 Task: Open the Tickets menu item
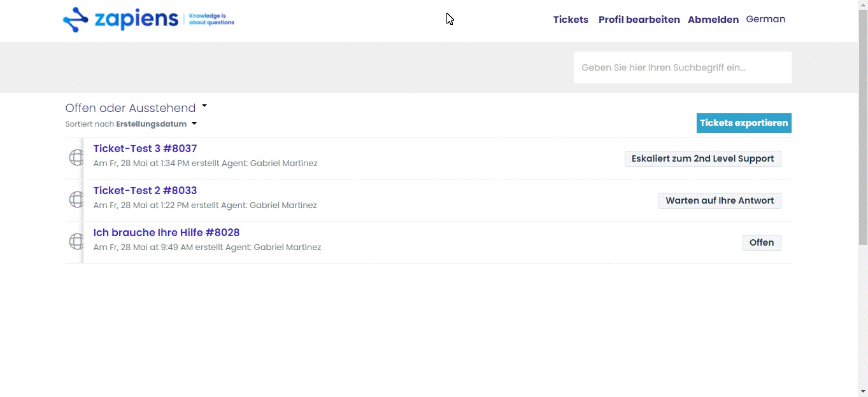click(571, 20)
